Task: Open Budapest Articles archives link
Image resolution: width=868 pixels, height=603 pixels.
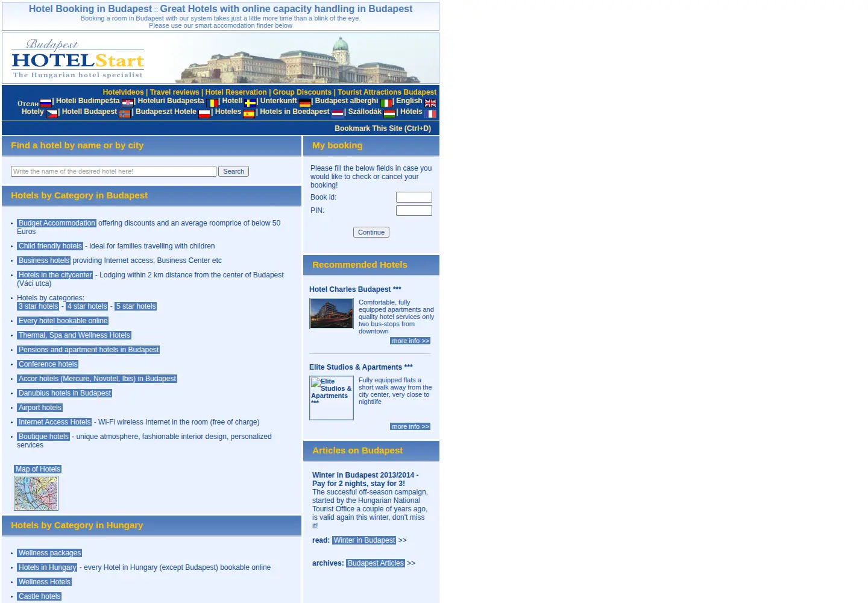Action: (376, 563)
